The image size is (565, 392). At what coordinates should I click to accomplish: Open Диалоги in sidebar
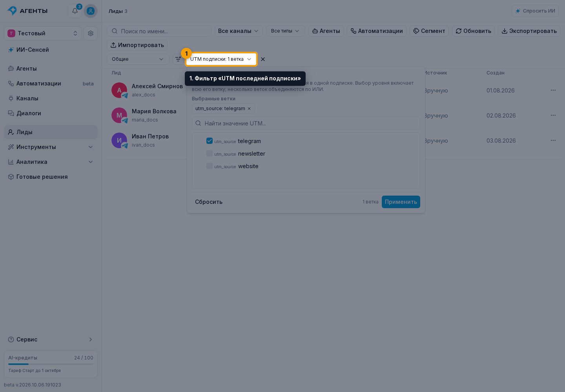coord(51,113)
